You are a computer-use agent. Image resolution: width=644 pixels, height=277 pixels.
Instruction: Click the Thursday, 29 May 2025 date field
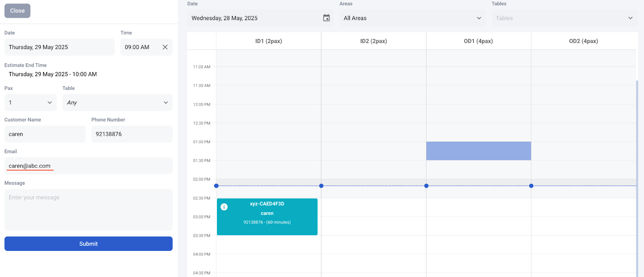(x=60, y=47)
